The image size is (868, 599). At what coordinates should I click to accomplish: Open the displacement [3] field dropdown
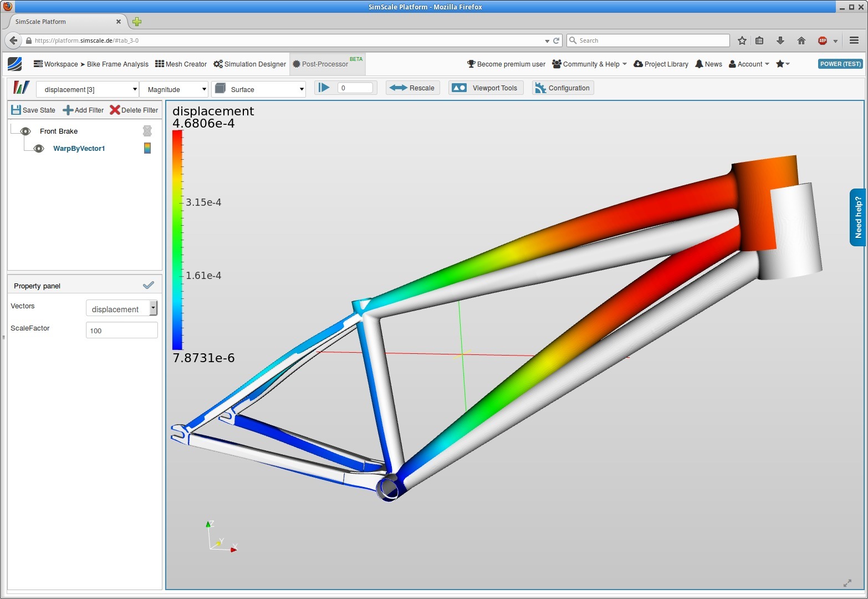pos(88,89)
